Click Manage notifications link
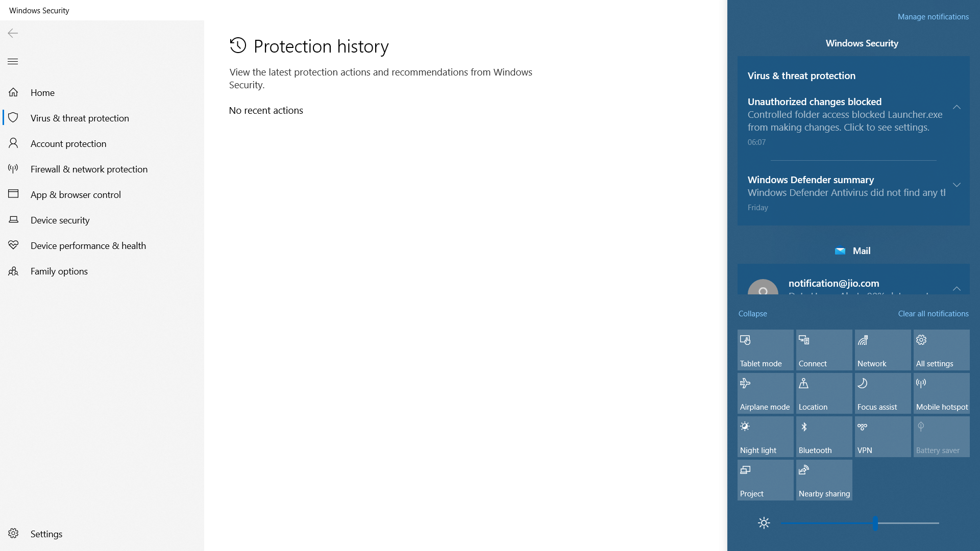The width and height of the screenshot is (980, 551). (933, 17)
